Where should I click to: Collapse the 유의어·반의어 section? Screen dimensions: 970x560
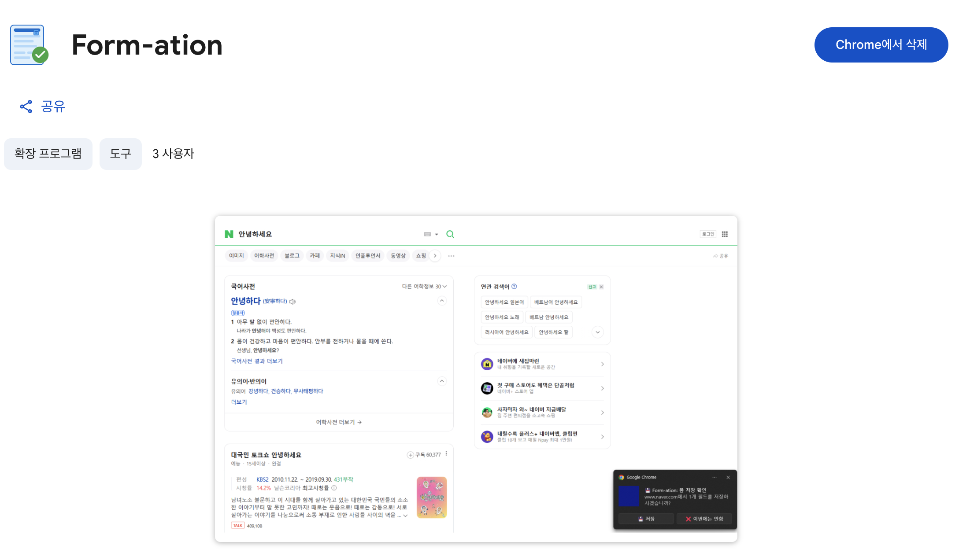[x=442, y=381]
